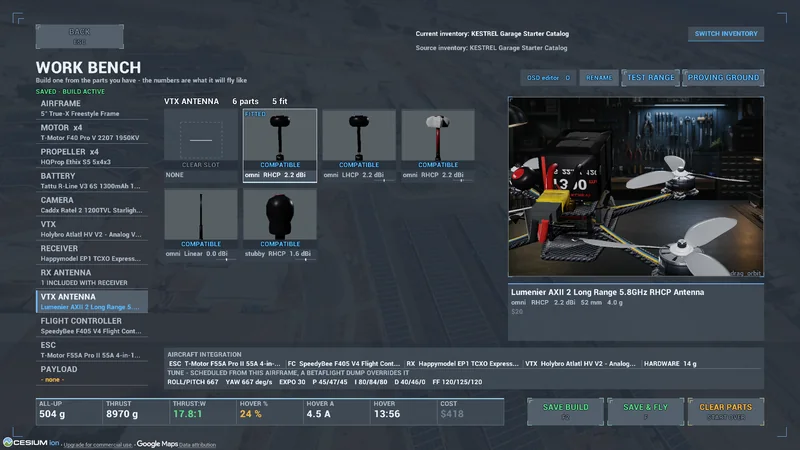The image size is (800, 450).
Task: Open the OSD editor
Action: [x=548, y=78]
